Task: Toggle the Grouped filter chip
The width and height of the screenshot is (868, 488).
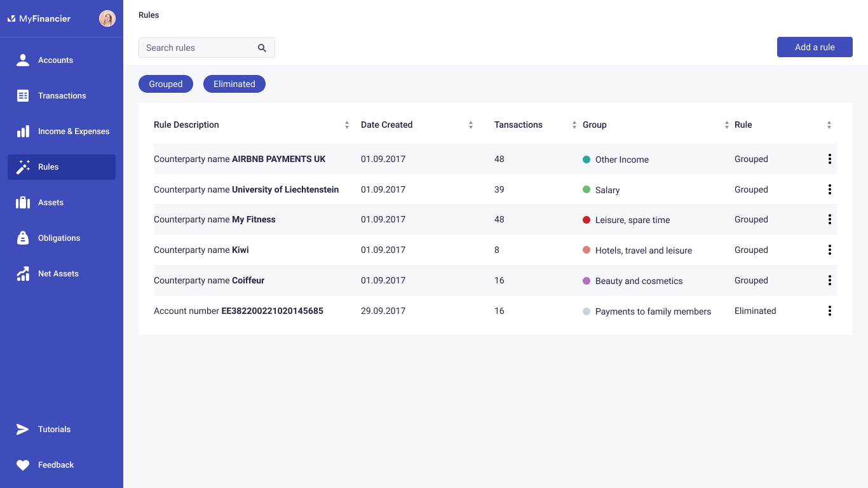Action: [166, 84]
